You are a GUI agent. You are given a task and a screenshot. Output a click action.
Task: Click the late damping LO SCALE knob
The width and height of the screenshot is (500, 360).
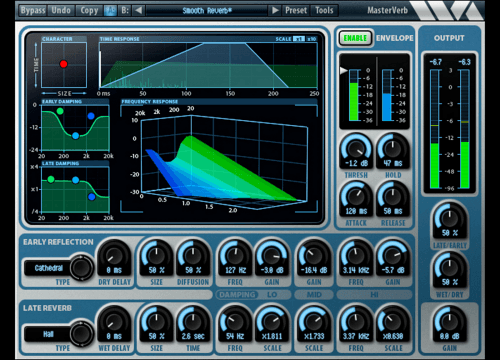click(272, 321)
